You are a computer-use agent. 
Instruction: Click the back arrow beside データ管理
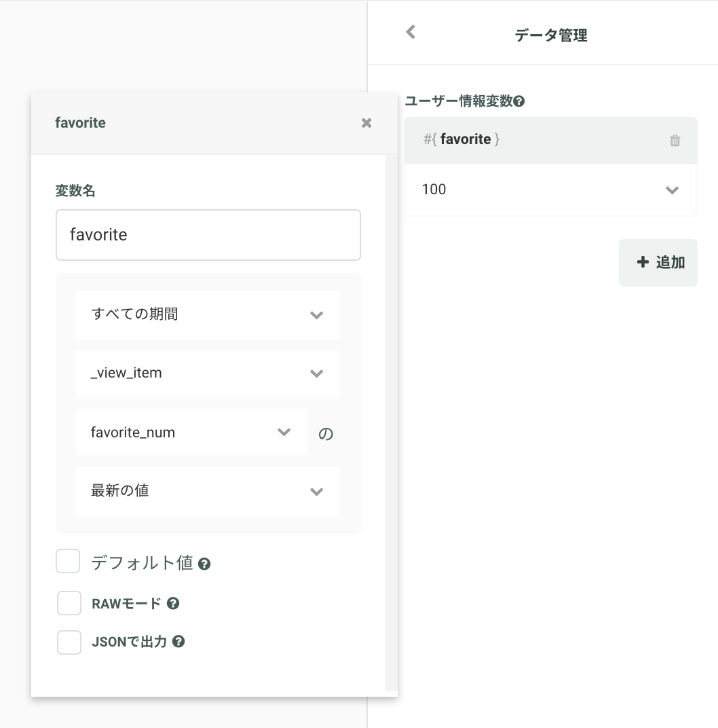tap(411, 32)
